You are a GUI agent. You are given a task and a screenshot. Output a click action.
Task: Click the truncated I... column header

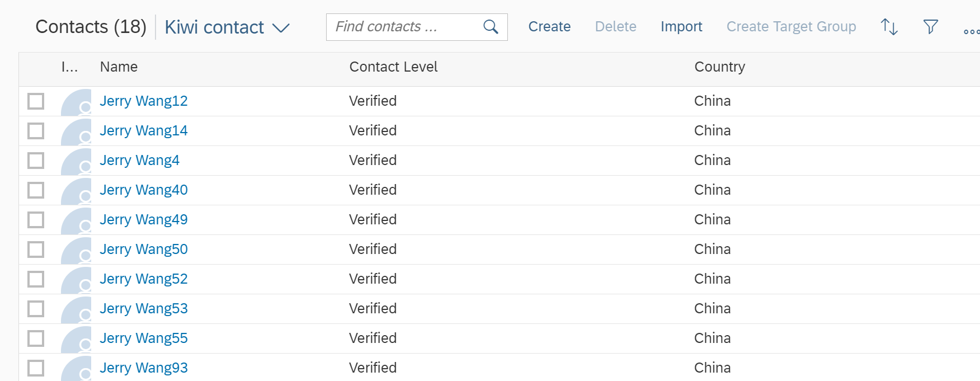coord(69,67)
